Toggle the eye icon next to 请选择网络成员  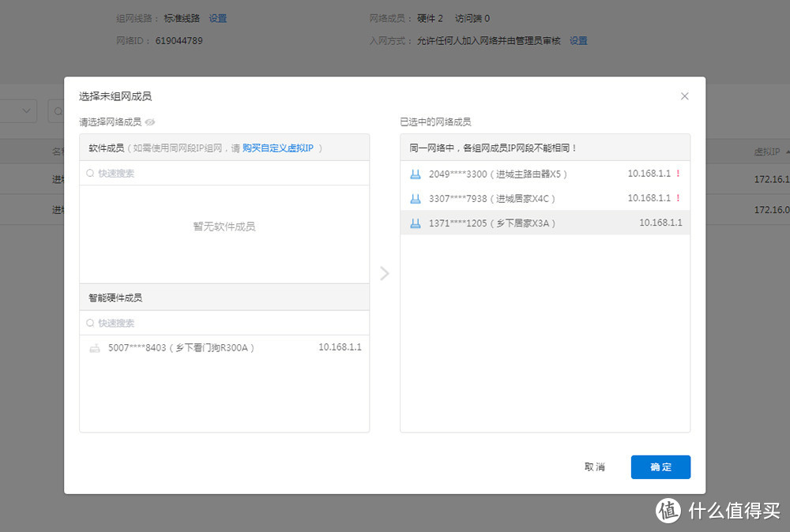pos(149,123)
